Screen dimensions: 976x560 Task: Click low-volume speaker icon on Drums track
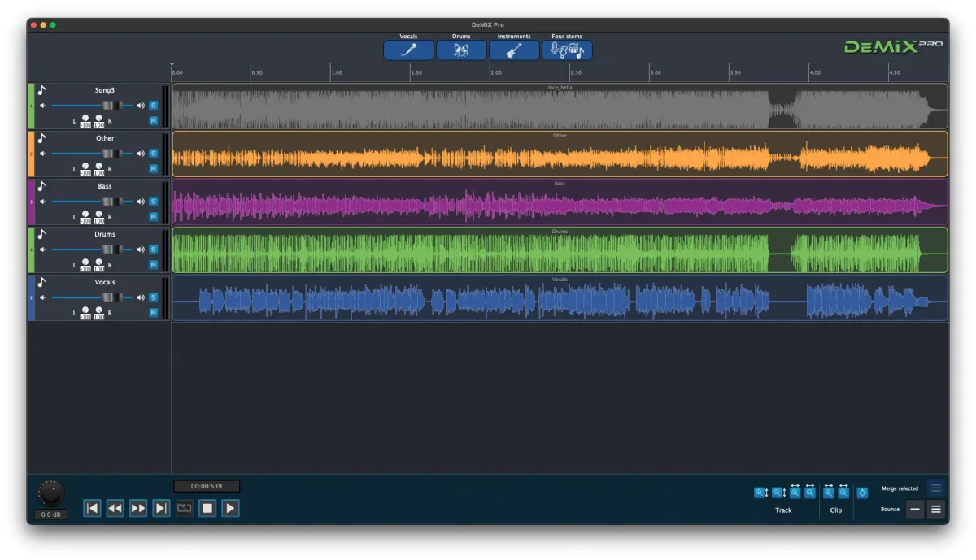[42, 250]
